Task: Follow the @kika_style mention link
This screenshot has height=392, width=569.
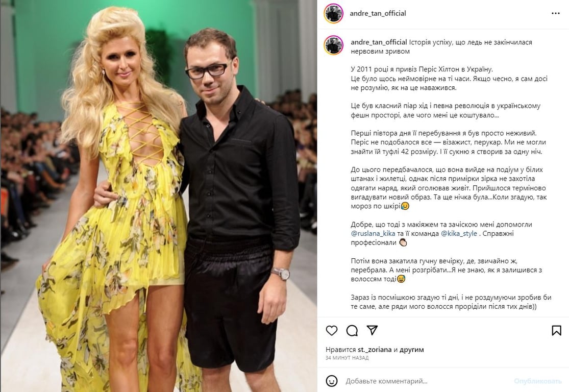Action: click(x=459, y=233)
